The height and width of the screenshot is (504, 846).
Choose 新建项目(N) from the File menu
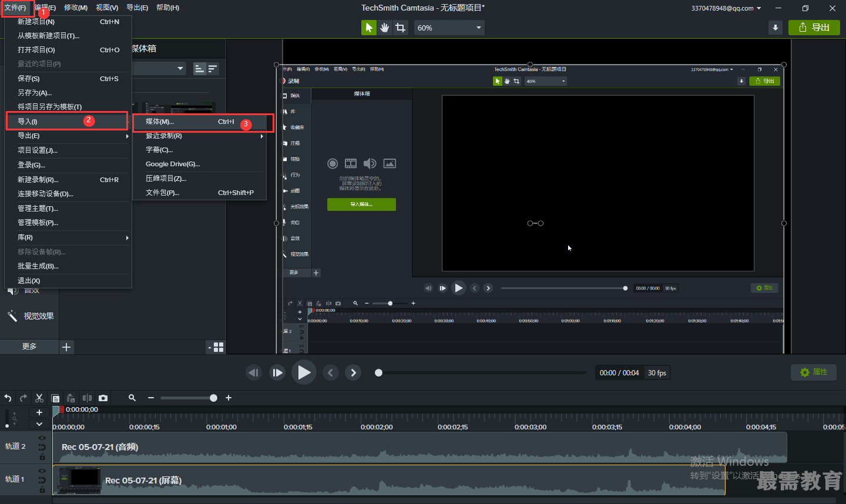pyautogui.click(x=68, y=22)
